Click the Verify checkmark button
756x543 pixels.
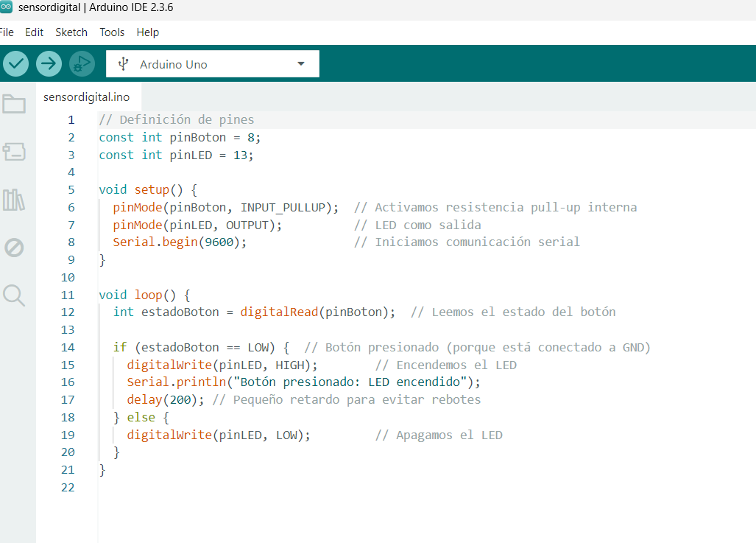click(x=15, y=64)
